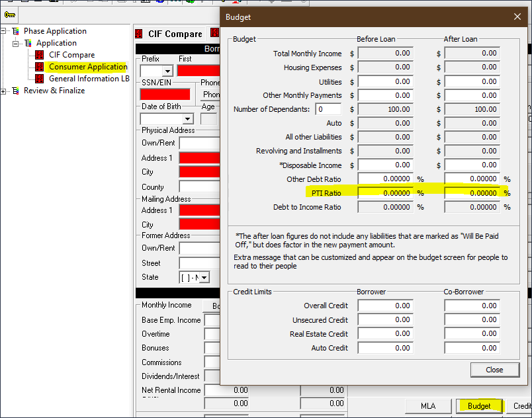532x418 pixels.
Task: Switch to the CIF Compare tab
Action: coord(174,33)
